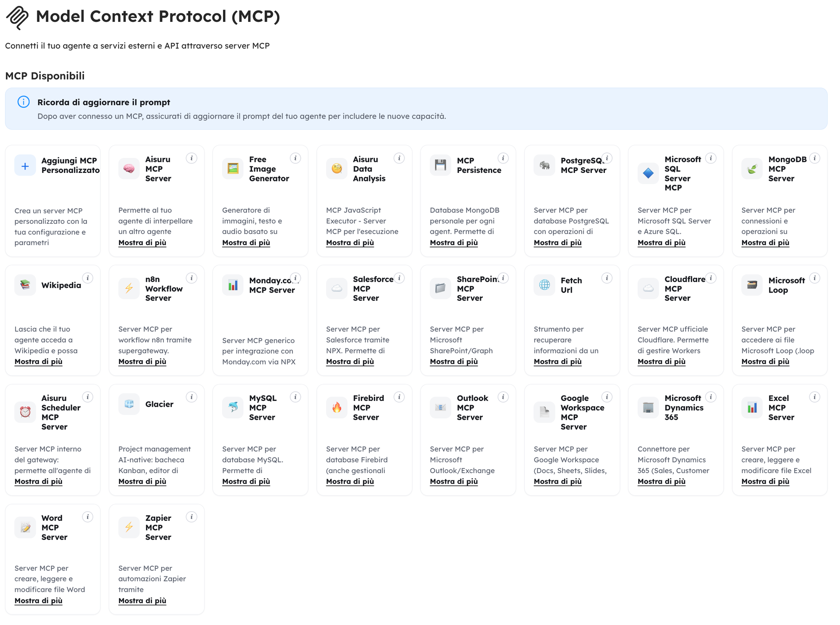Expand Mostra di più on Zapier MCP Server
The image size is (840, 625).
[x=142, y=601]
